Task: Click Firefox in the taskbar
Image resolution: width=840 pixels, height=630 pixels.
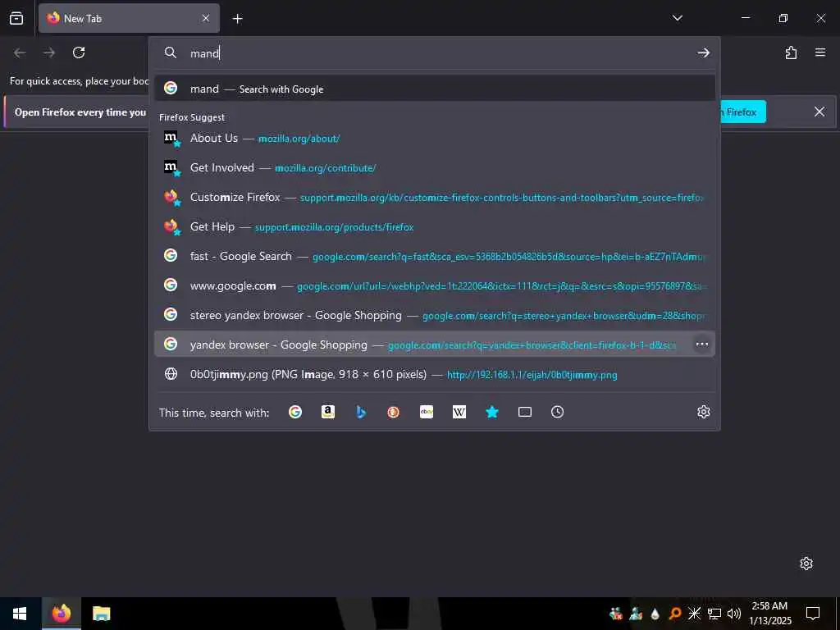Action: pos(62,614)
